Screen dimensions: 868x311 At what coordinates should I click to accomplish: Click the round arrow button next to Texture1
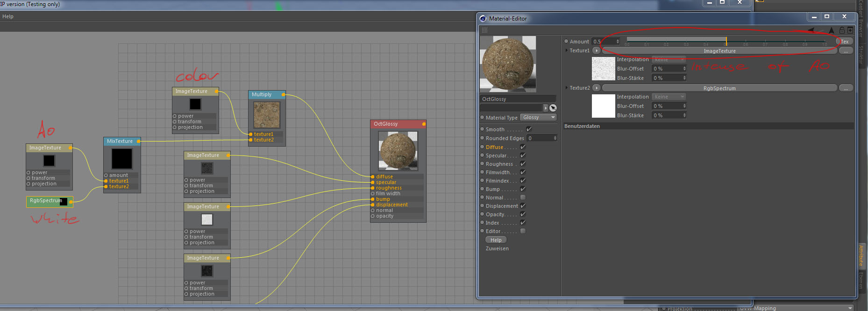(596, 50)
